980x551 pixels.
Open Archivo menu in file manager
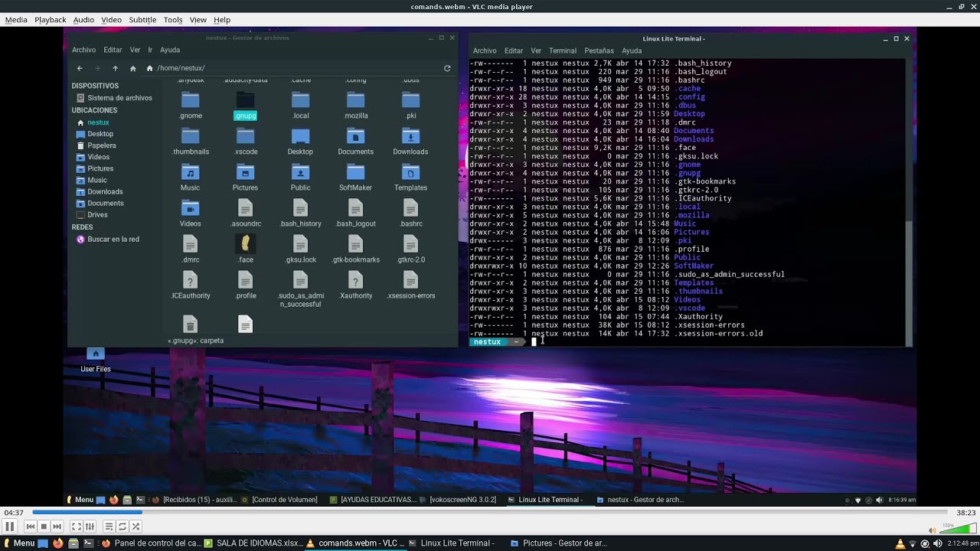point(83,50)
